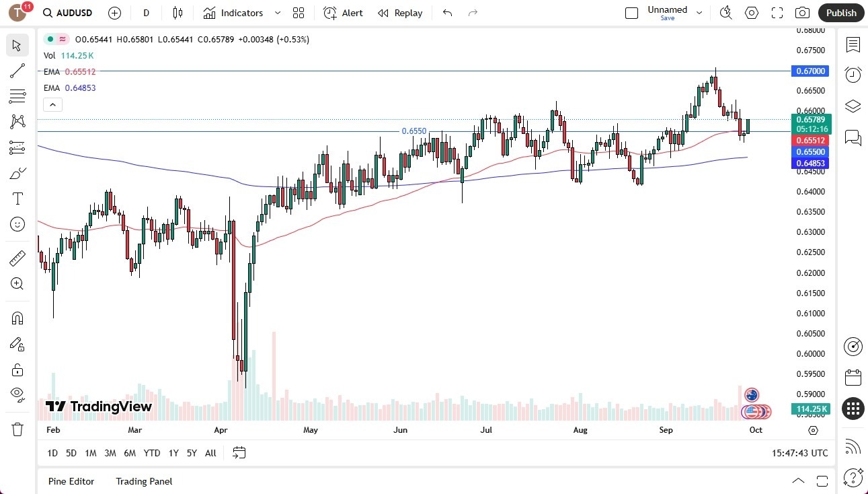
Task: Open the object tree panel
Action: pos(853,106)
